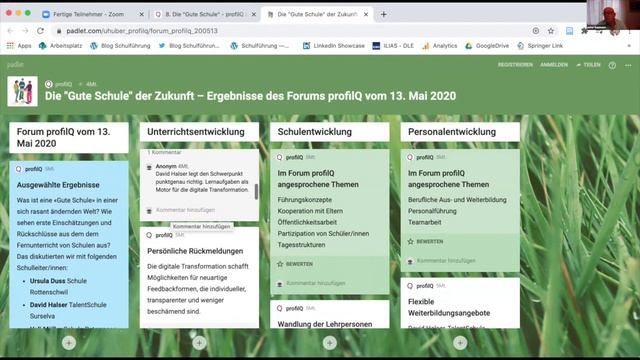Open a new browser tab with plus

click(x=383, y=14)
